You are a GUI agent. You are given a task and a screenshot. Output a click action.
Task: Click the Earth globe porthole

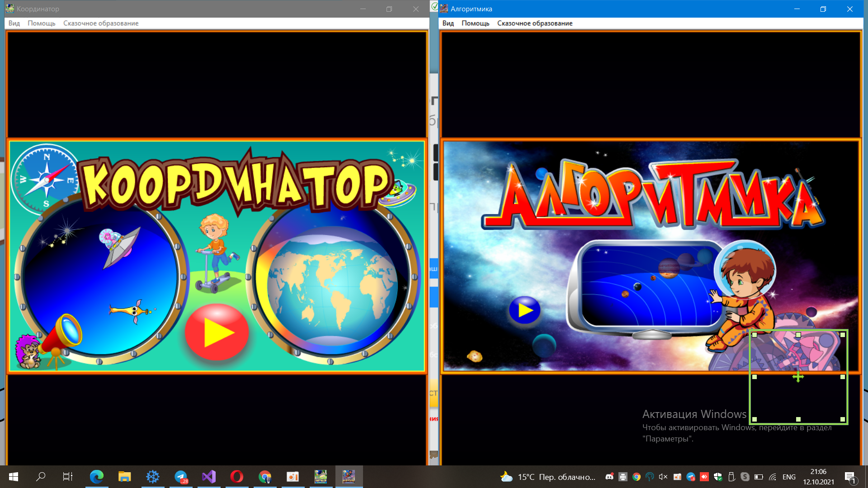[x=332, y=285]
